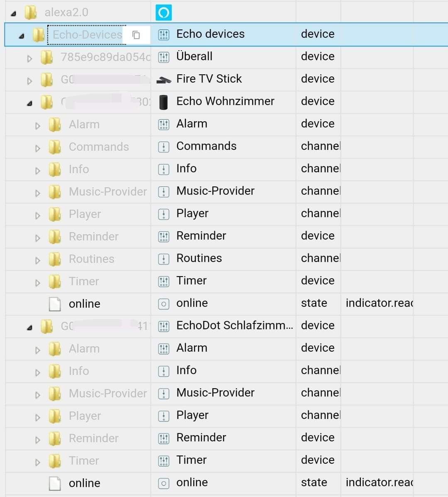Viewport: 448px width, 497px height.
Task: Click the channel icon beside Player under Echo Wohnzimmer
Action: pos(163,214)
